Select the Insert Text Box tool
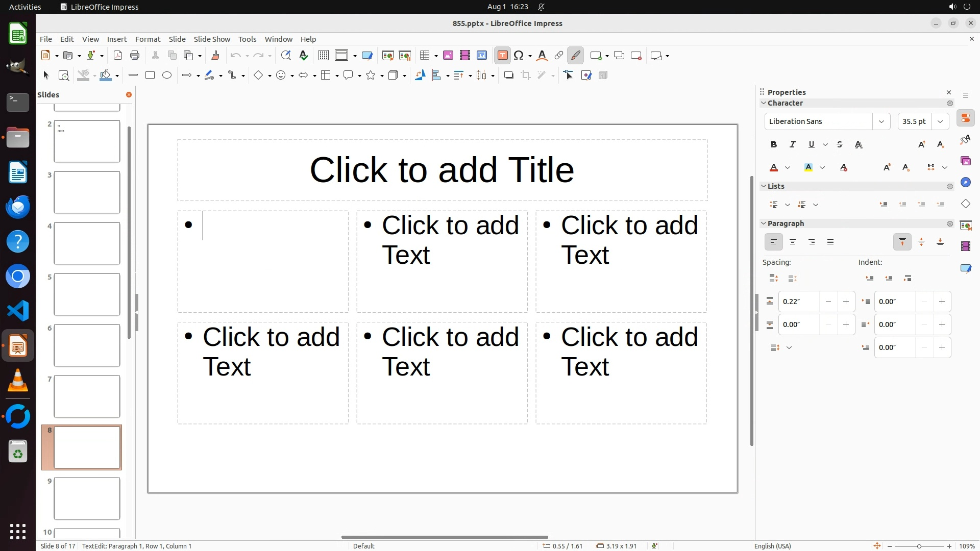This screenshot has height=551, width=980. click(502, 56)
